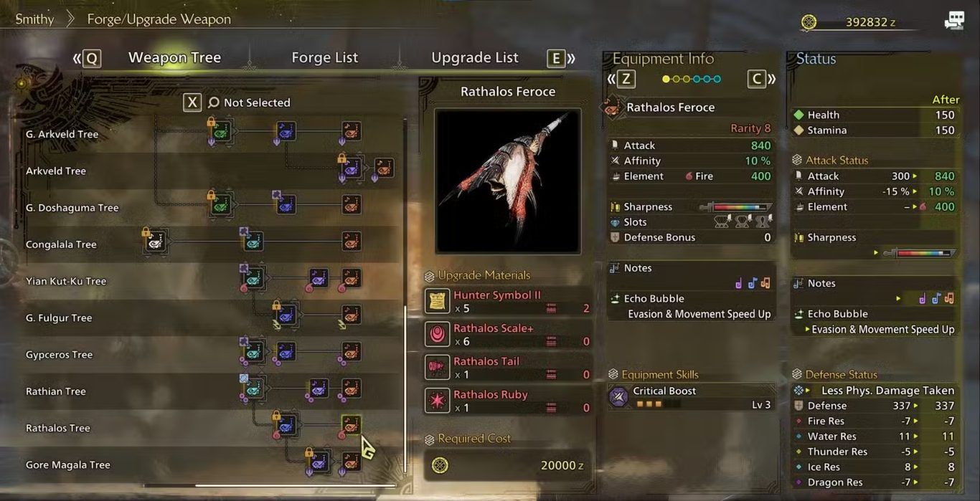Click the Critical Boost skill icon
Screen dimensions: 980x501
tap(619, 397)
